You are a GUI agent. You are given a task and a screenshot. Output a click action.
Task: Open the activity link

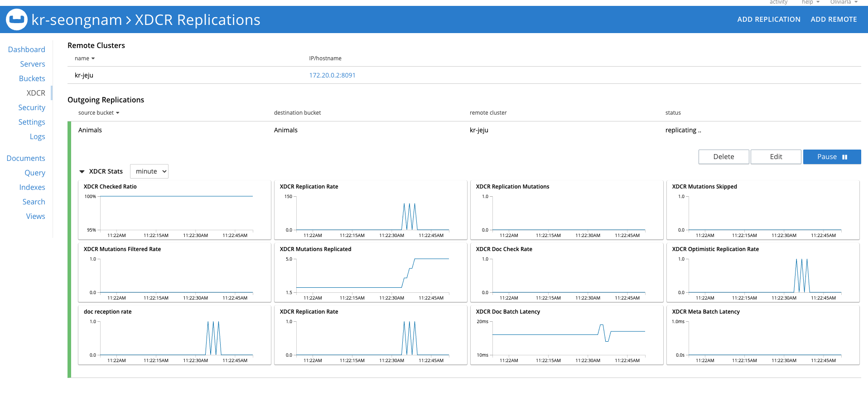[x=778, y=2]
